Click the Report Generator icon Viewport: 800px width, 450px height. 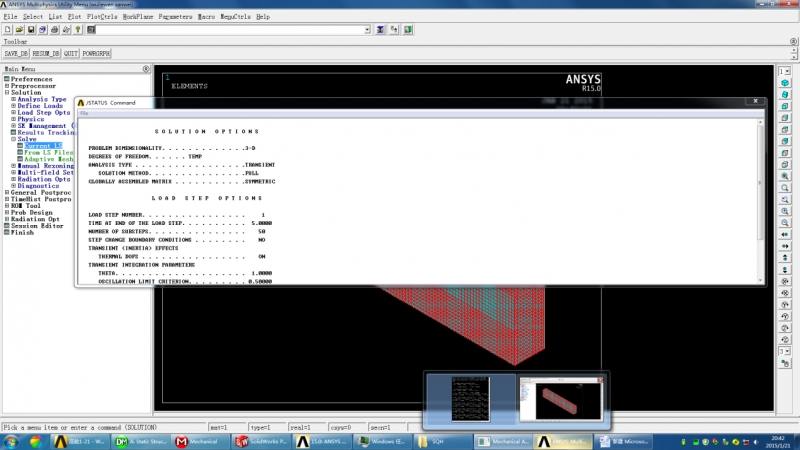pyautogui.click(x=66, y=30)
